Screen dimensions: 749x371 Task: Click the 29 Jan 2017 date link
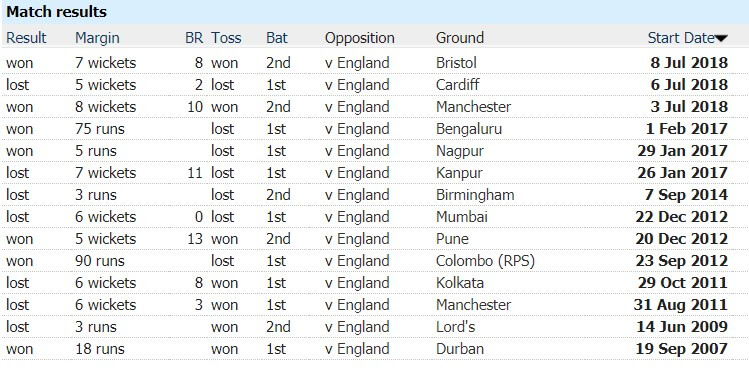683,150
